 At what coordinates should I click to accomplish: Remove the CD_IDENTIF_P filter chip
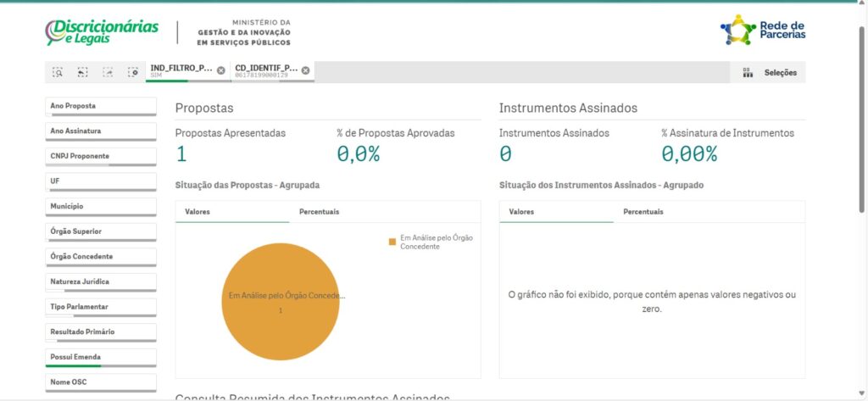[x=306, y=70]
